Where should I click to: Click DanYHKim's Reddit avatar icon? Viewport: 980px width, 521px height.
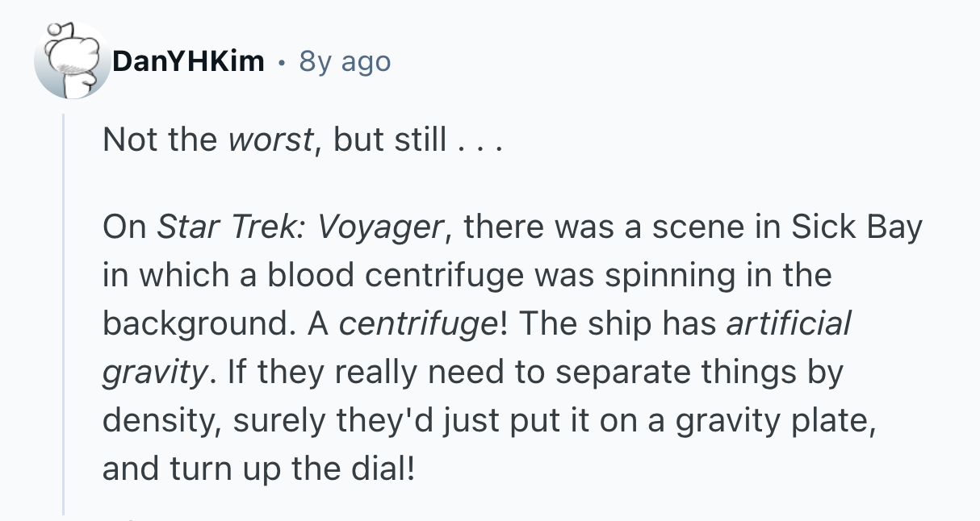(72, 61)
